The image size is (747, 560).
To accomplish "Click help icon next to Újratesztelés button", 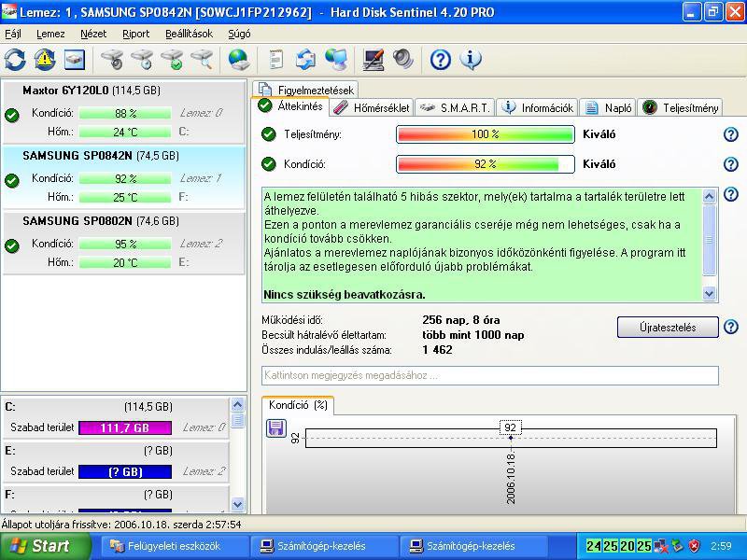I will pos(731,327).
